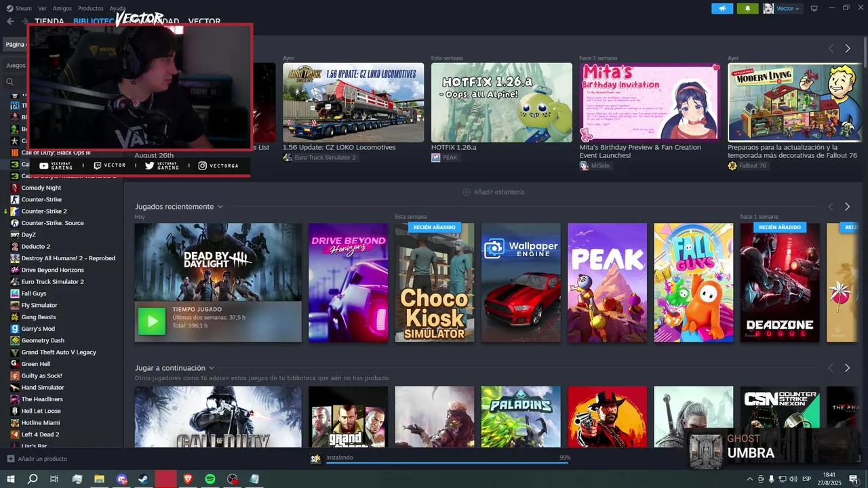
Task: Open Task View on the taskbar
Action: pyautogui.click(x=54, y=479)
